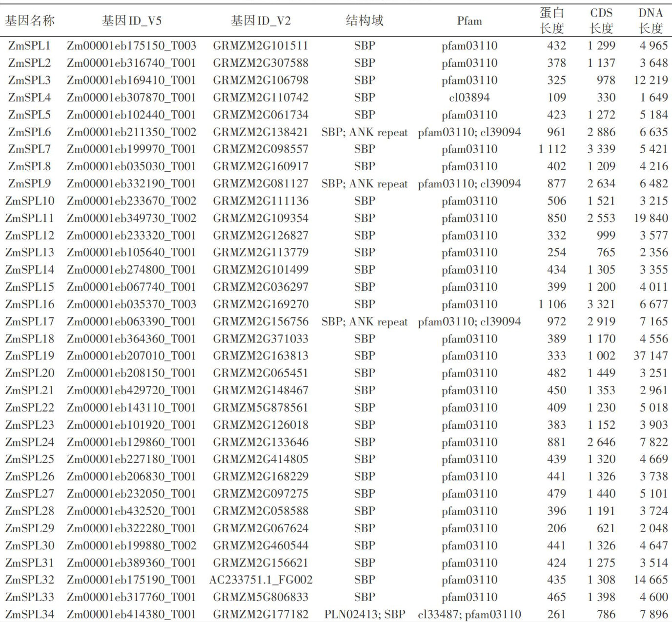Click the DNA length 7 165
672x622 pixels.
(654, 321)
